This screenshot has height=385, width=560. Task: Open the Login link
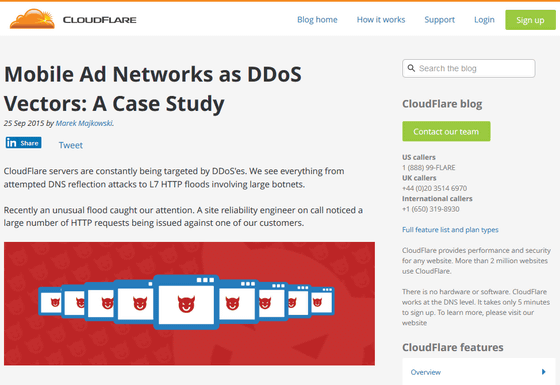pyautogui.click(x=484, y=20)
